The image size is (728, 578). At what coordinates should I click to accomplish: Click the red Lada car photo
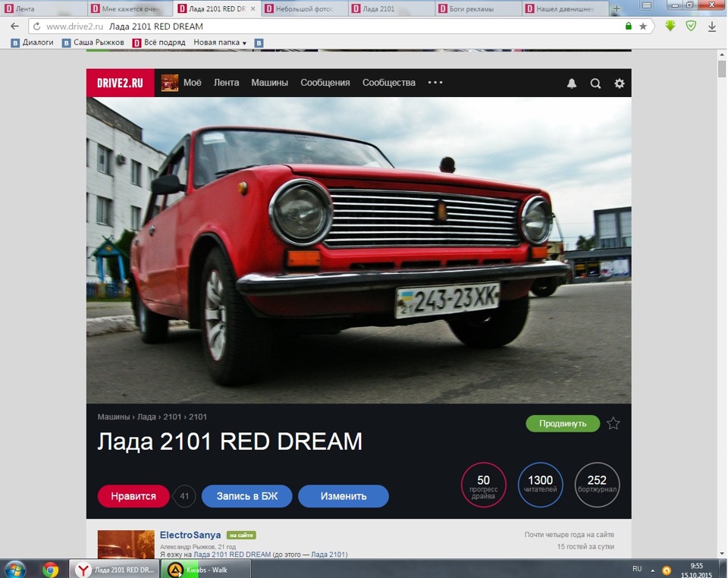[x=359, y=250]
